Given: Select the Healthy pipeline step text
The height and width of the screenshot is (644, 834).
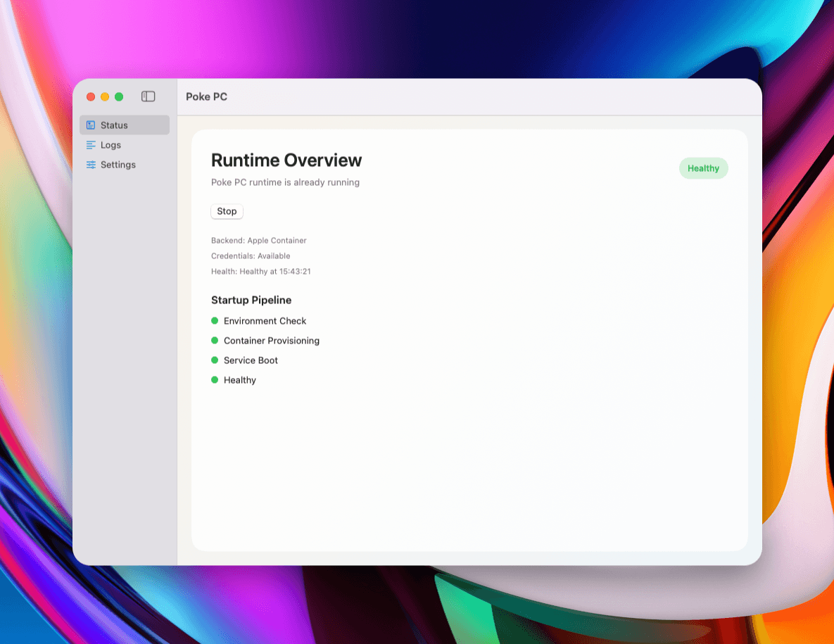Looking at the screenshot, I should [240, 379].
